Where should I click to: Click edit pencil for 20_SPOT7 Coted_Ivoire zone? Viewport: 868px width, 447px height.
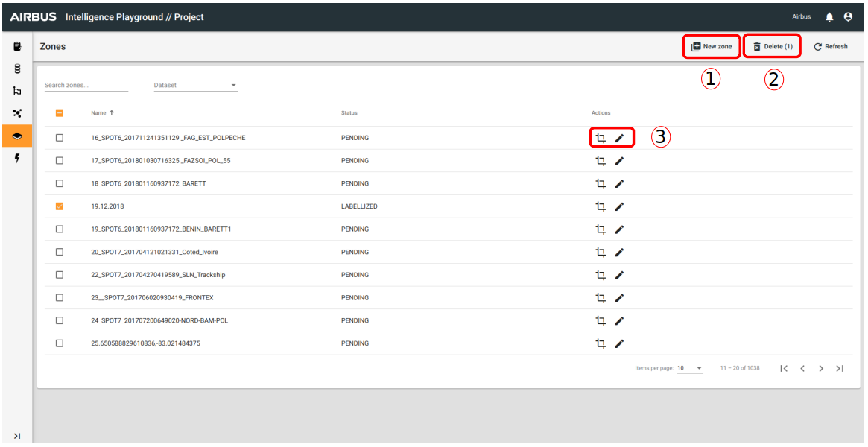[x=619, y=253]
